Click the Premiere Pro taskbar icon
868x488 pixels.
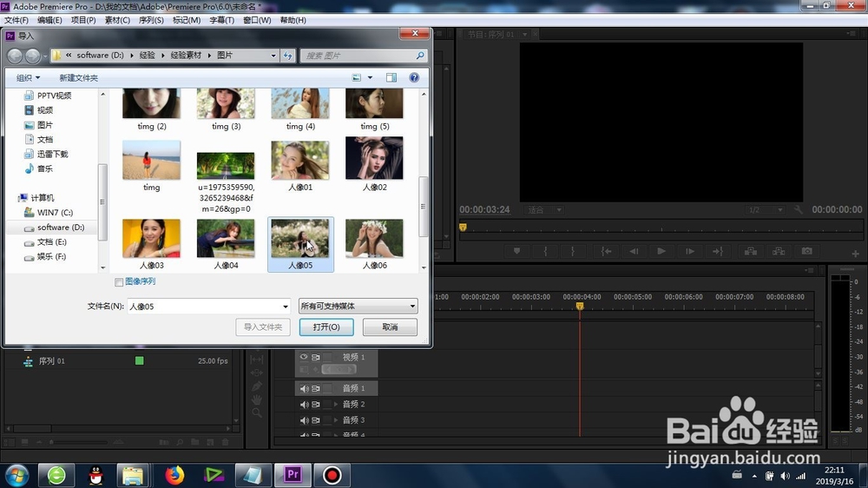[293, 475]
